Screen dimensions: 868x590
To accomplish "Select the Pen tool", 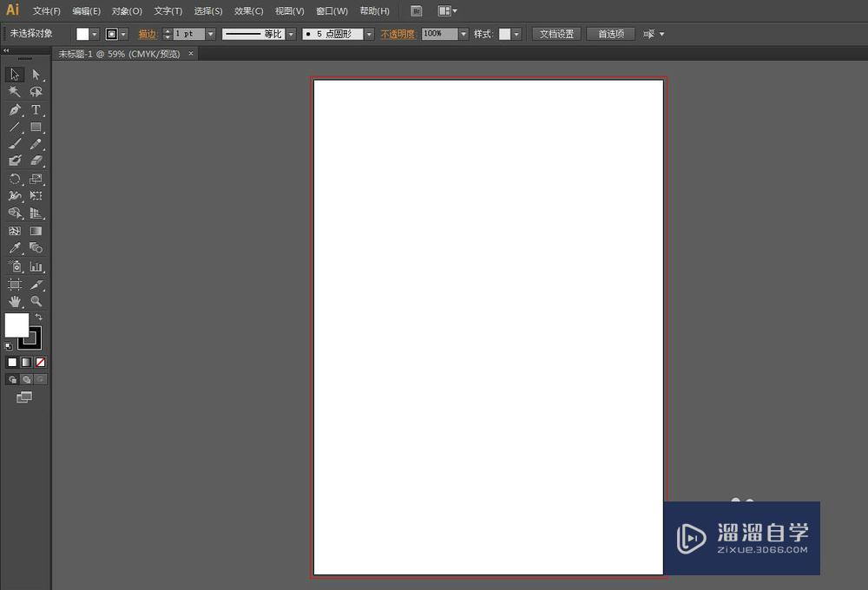I will 15,110.
